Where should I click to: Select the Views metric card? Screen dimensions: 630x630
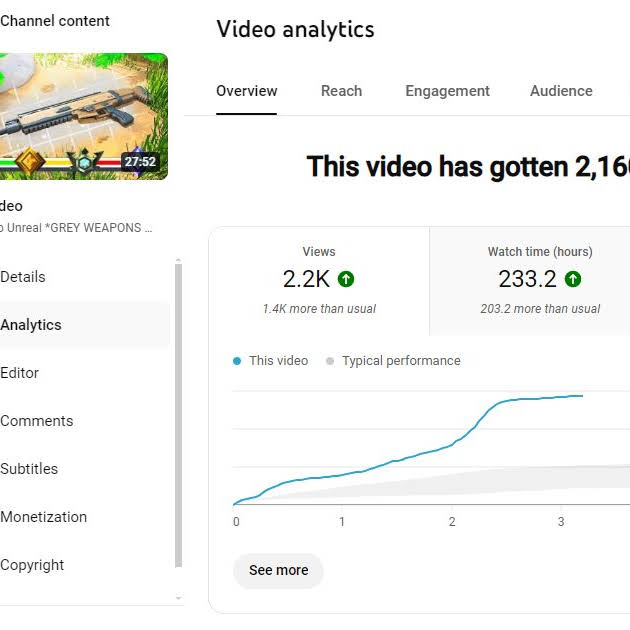pos(319,280)
